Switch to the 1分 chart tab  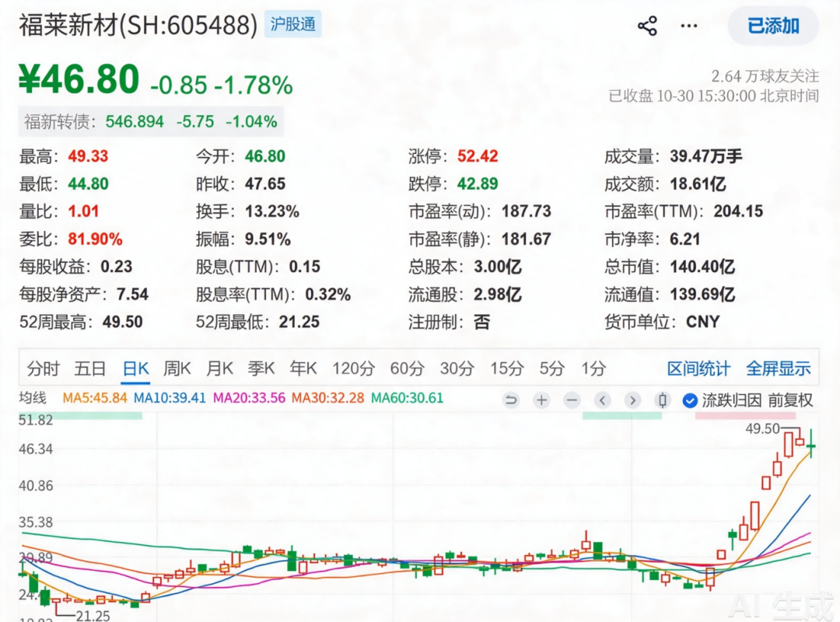(x=593, y=369)
